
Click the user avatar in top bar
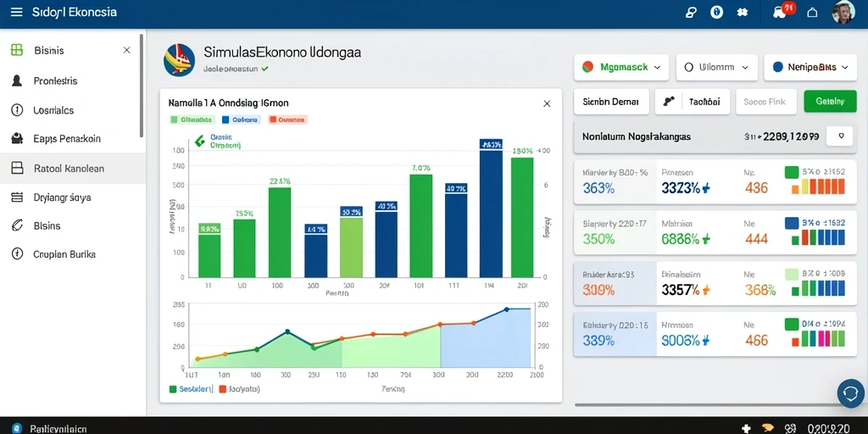pos(843,12)
